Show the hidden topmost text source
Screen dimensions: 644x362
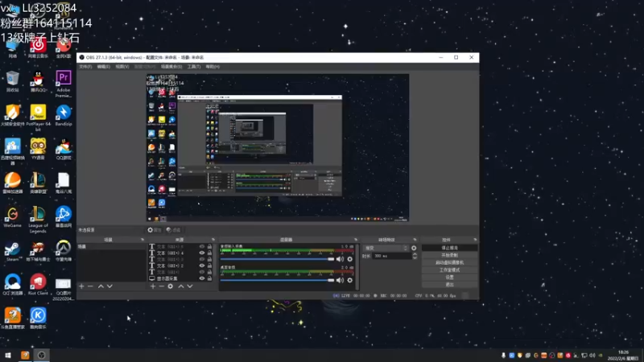point(202,247)
